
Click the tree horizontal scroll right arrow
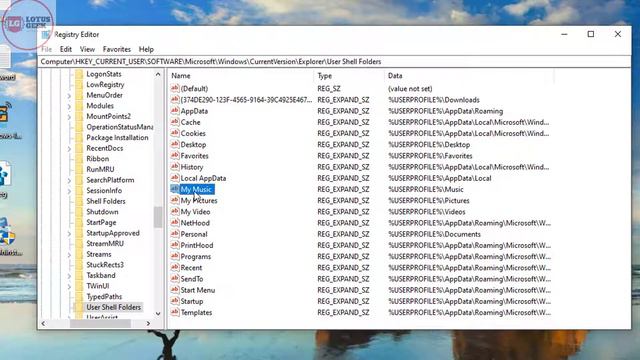click(148, 323)
